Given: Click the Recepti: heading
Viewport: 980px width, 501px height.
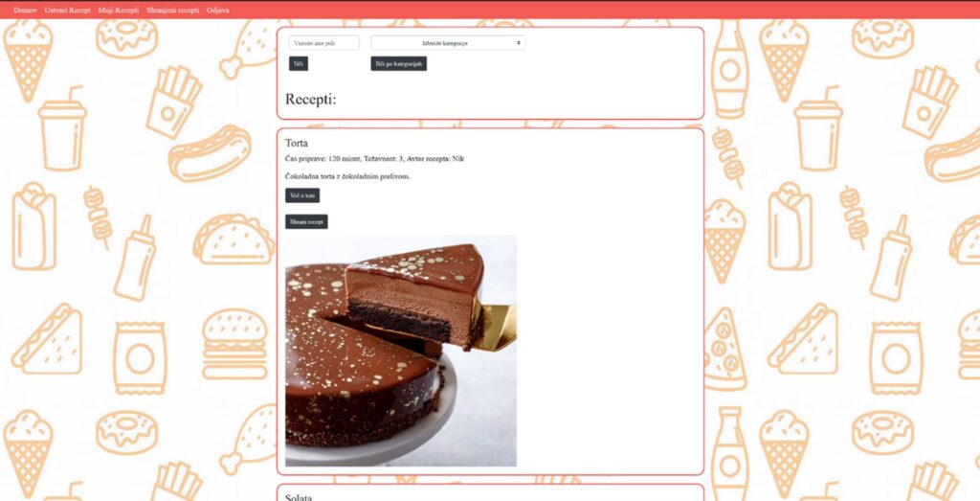Looking at the screenshot, I should click(x=311, y=99).
